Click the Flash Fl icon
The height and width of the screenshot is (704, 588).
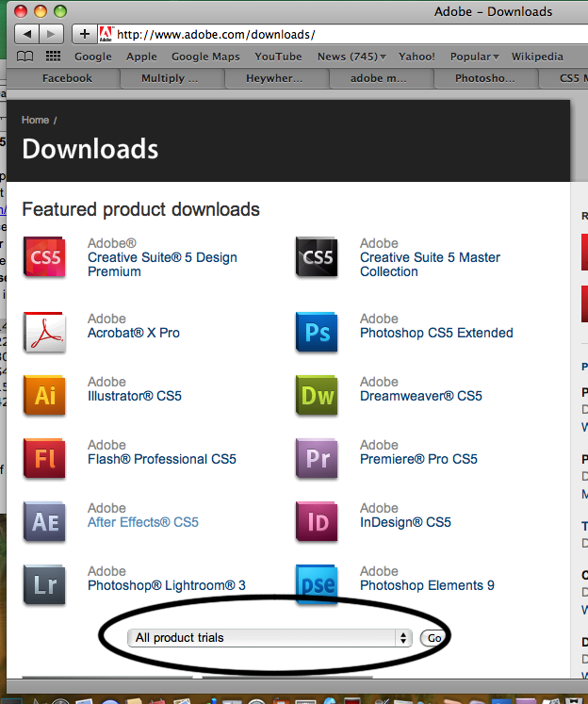pos(44,458)
